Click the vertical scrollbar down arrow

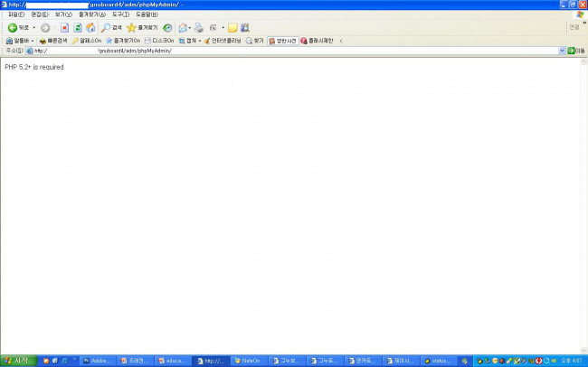583,352
